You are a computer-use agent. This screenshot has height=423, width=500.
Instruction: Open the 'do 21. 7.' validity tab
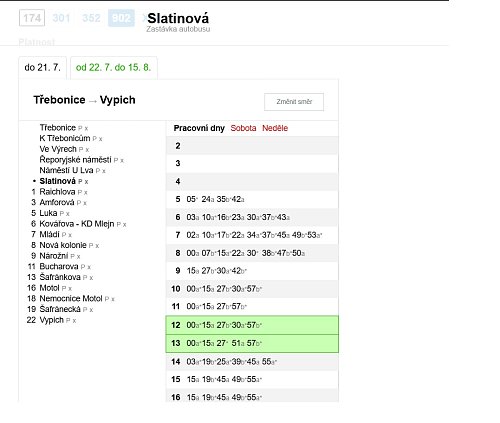pos(43,68)
